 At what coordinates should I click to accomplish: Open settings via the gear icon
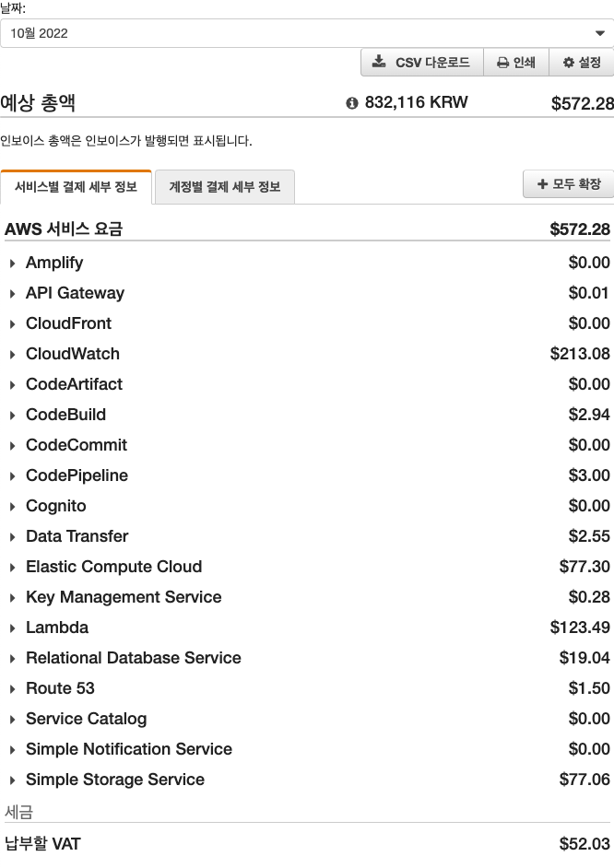568,63
